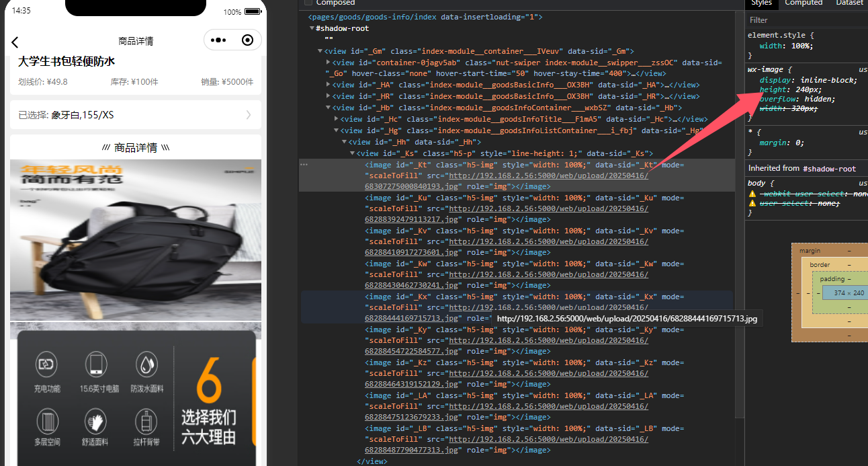
Task: Collapse the _Gm container view
Action: pyautogui.click(x=320, y=51)
